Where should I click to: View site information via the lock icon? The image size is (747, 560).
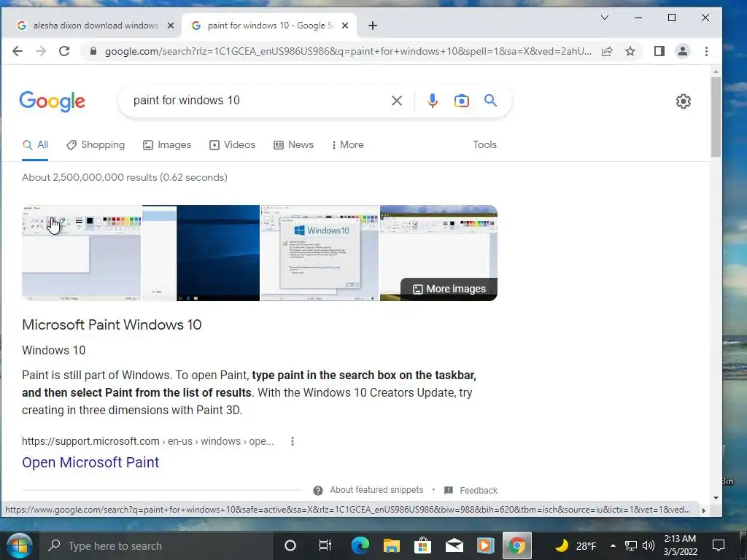coord(93,51)
